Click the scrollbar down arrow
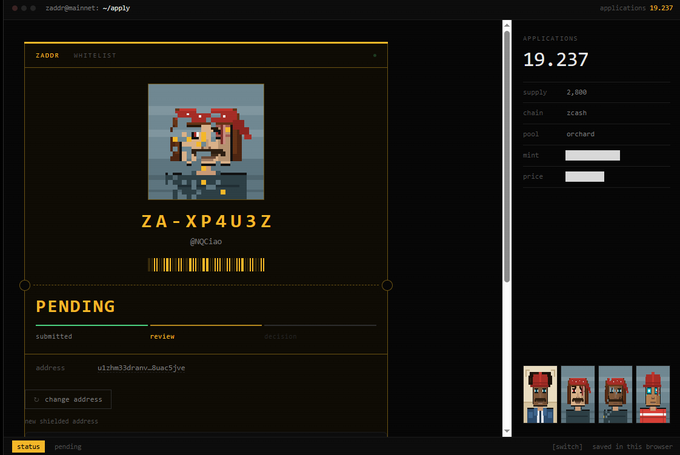This screenshot has height=455, width=680. [507, 431]
